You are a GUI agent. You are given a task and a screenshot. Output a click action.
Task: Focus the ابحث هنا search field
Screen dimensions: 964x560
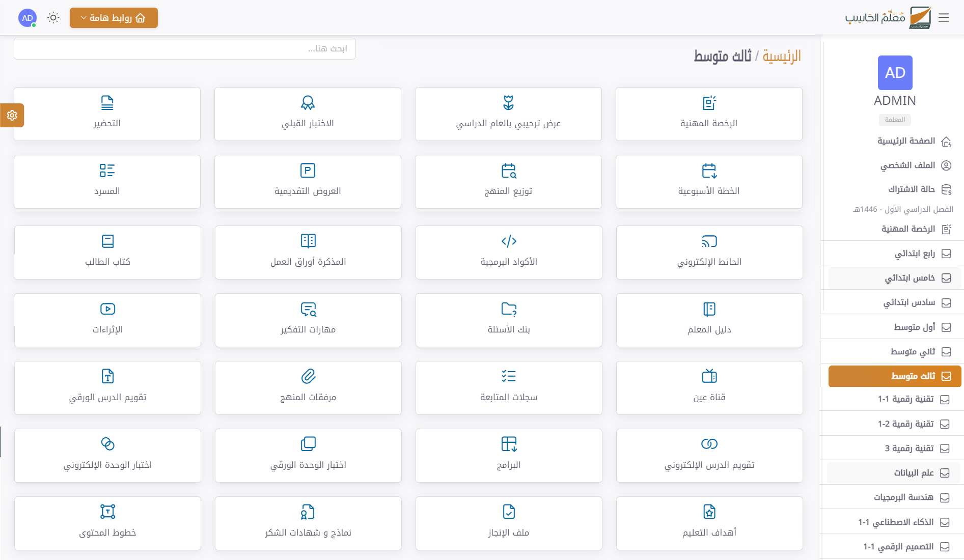click(185, 48)
